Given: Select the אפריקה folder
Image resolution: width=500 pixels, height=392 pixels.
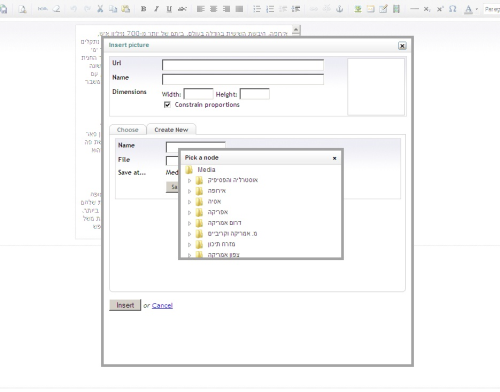Looking at the screenshot, I should [218, 212].
